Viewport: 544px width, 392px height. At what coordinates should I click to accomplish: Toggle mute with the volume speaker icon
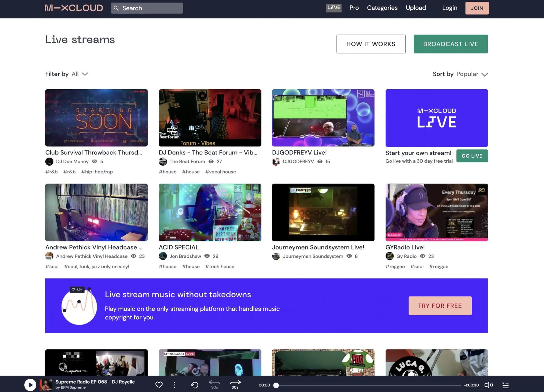[x=488, y=385]
